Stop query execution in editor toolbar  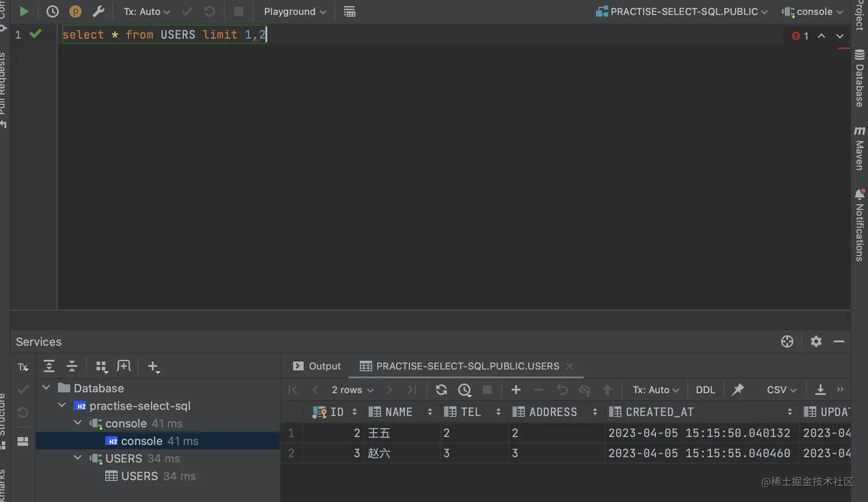[239, 11]
